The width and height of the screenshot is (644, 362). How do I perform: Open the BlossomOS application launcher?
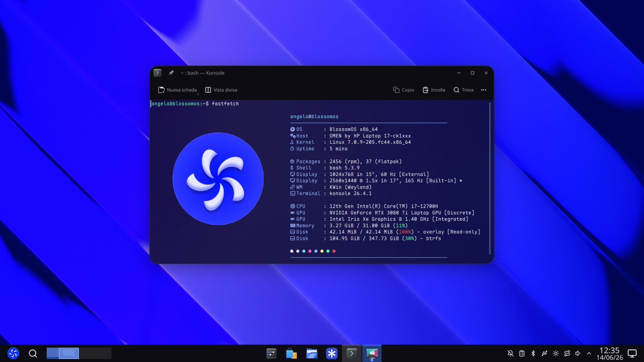click(x=13, y=353)
